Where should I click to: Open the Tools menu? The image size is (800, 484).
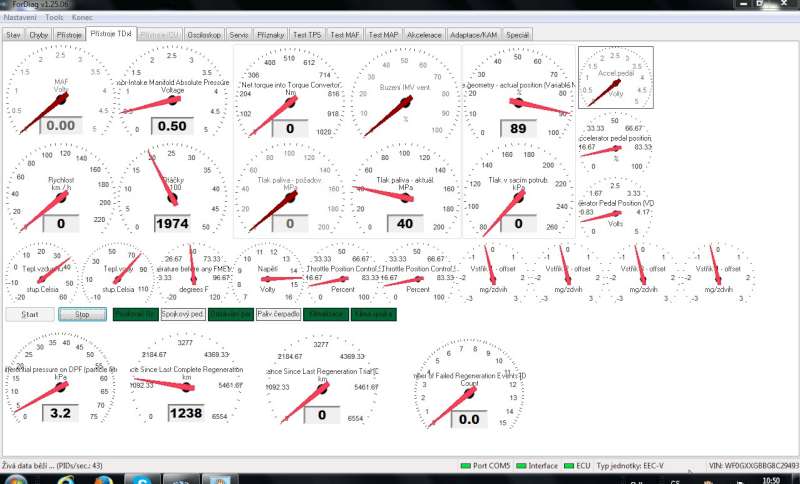click(54, 18)
